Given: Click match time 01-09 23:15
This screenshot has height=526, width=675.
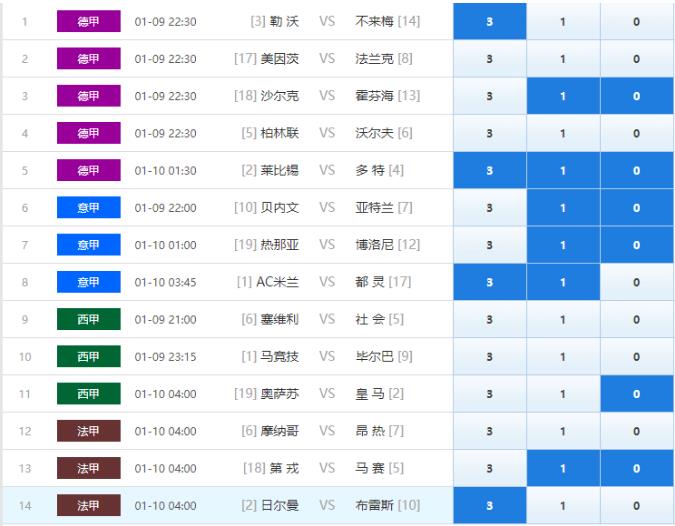Looking at the screenshot, I should tap(165, 357).
